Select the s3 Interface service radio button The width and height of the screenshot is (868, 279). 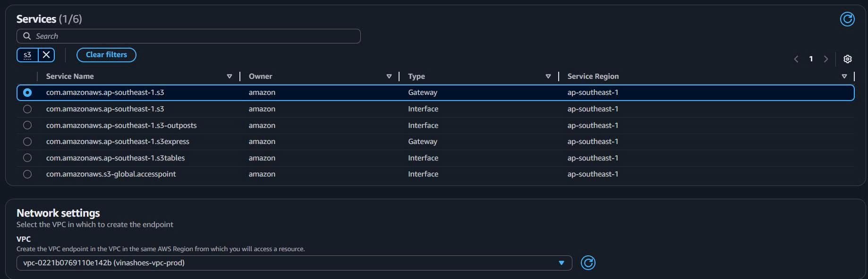tap(27, 109)
